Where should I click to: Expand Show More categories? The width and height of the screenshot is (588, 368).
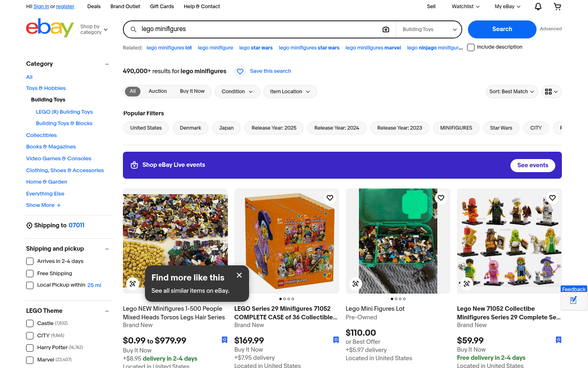[x=43, y=205]
